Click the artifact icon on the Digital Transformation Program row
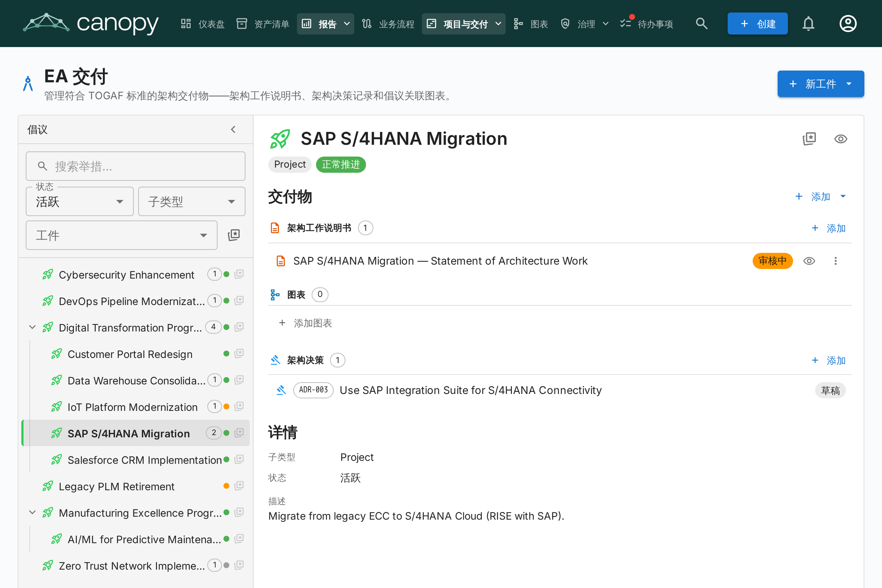 tap(239, 327)
